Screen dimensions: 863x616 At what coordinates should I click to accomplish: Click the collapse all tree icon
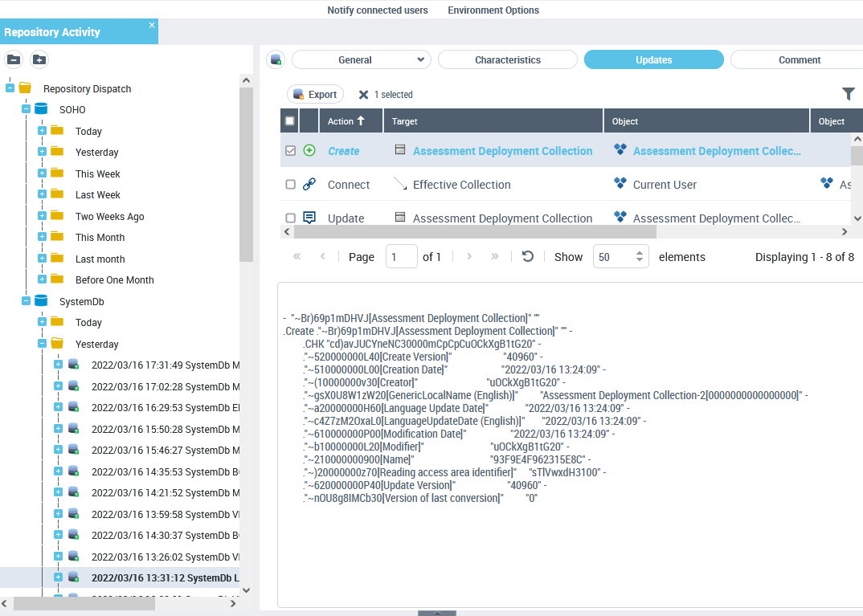14,59
